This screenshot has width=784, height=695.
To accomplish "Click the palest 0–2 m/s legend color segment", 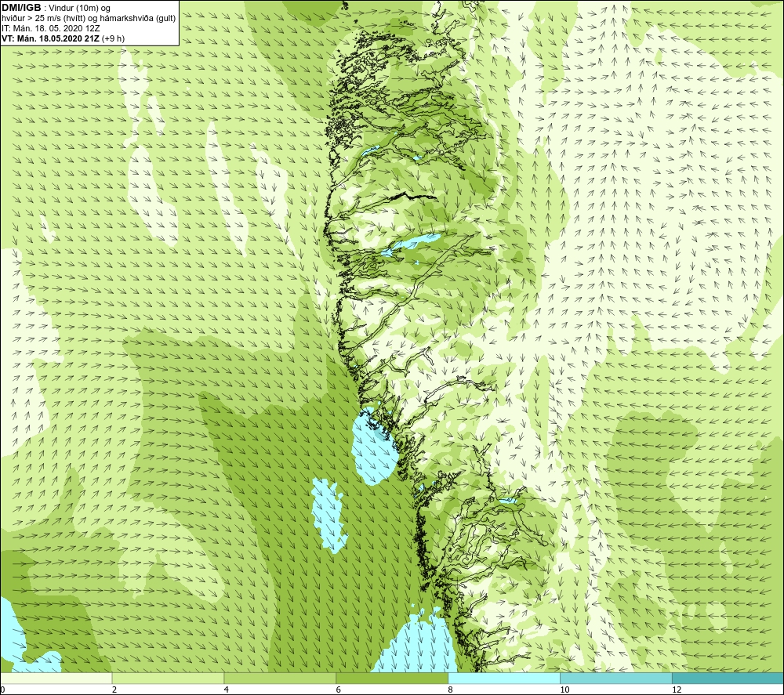I will (x=56, y=678).
